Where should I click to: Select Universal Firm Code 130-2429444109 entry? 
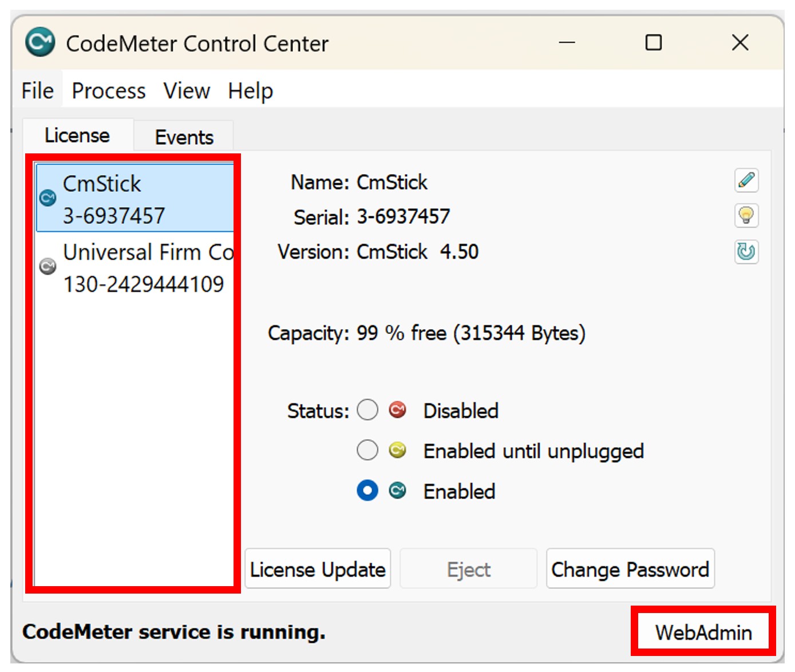(135, 268)
